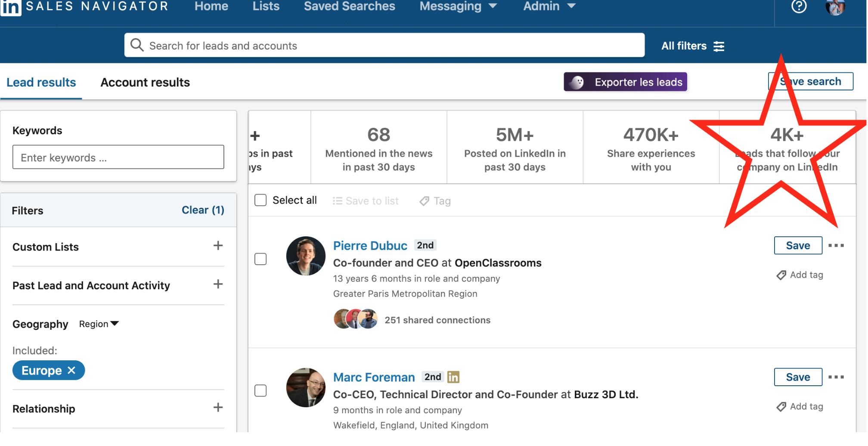This screenshot has height=446, width=868.
Task: Filter by 5M+ Posted on LinkedIn
Action: [515, 148]
